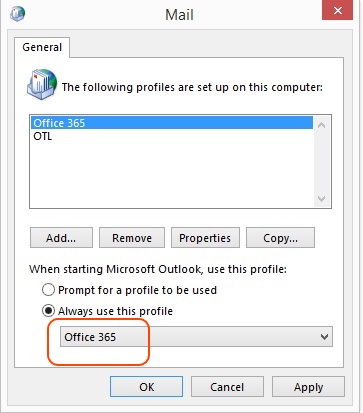363x413 pixels.
Task: Click the profile list scroll up arrow
Action: 322,125
